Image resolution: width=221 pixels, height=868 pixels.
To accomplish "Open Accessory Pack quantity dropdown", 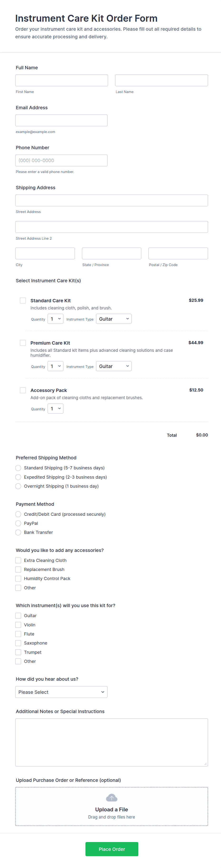I will tap(55, 409).
